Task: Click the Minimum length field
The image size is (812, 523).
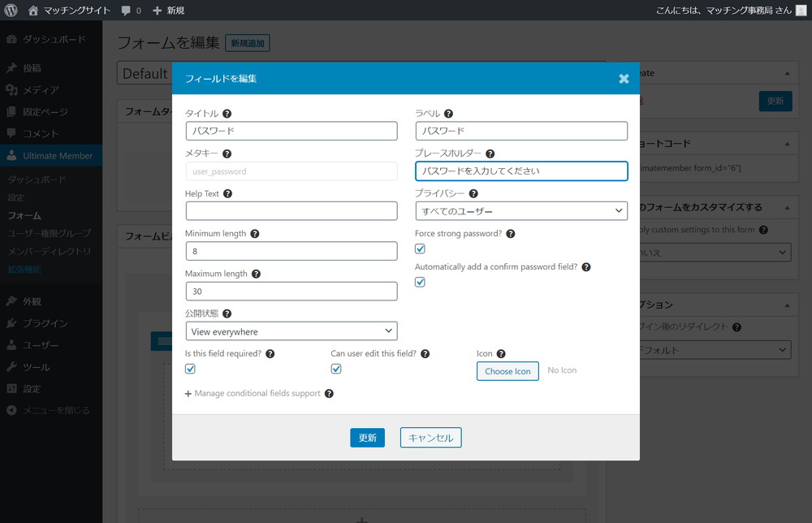Action: tap(292, 251)
